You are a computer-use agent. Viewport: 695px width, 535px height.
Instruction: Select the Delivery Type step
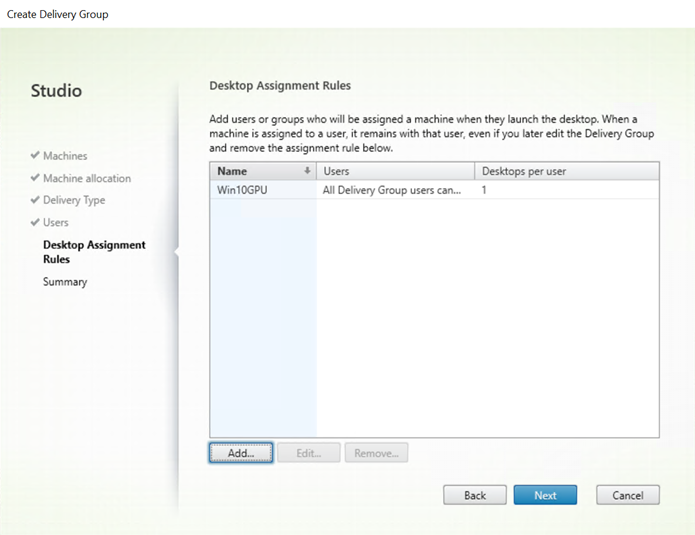coord(74,200)
